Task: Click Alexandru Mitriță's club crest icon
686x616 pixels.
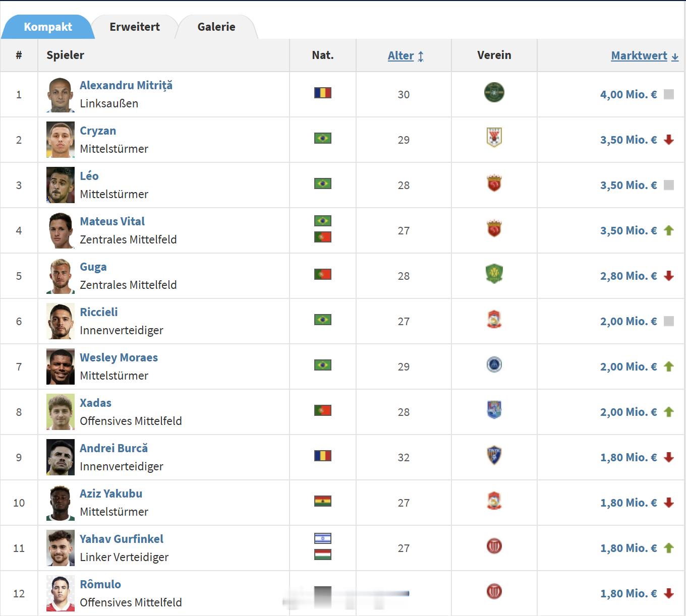Action: (494, 93)
